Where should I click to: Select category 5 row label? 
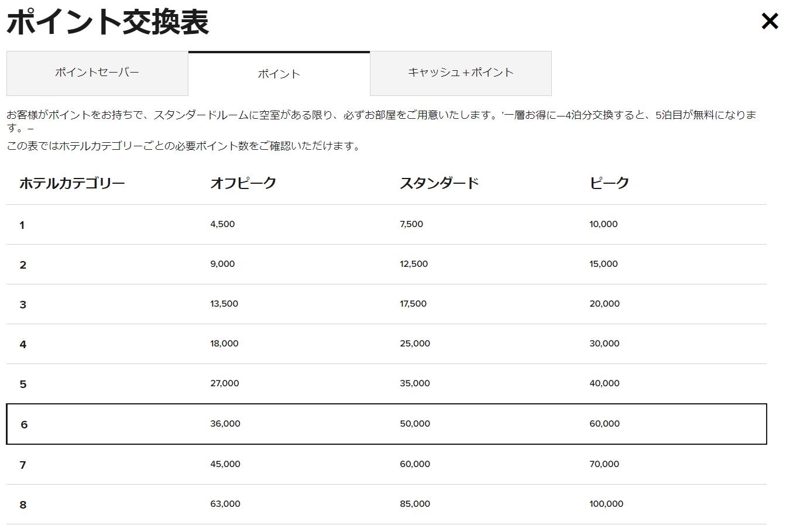[x=23, y=385]
